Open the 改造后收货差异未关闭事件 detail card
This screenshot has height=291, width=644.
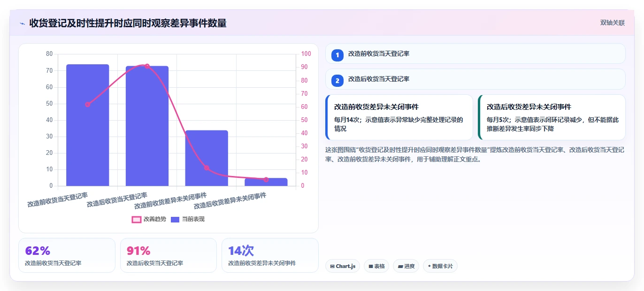click(552, 117)
